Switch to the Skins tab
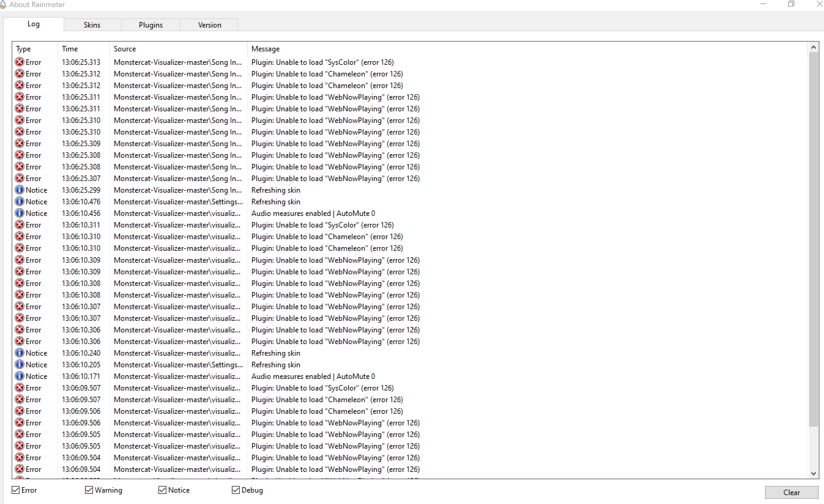The image size is (824, 504). [x=92, y=25]
